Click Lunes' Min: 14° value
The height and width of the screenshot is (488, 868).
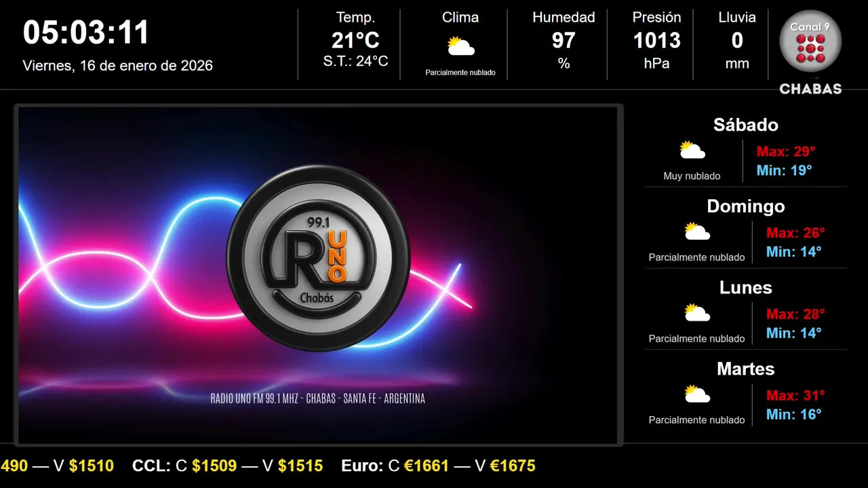[794, 333]
